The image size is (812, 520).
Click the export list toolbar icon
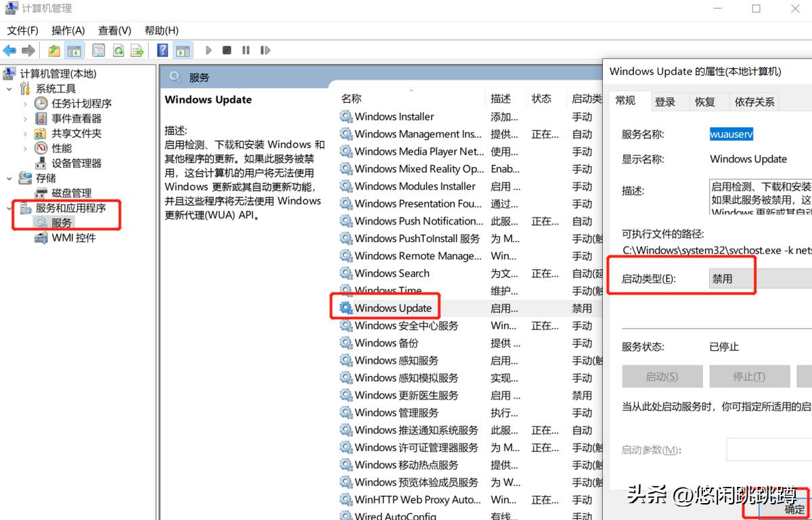137,49
